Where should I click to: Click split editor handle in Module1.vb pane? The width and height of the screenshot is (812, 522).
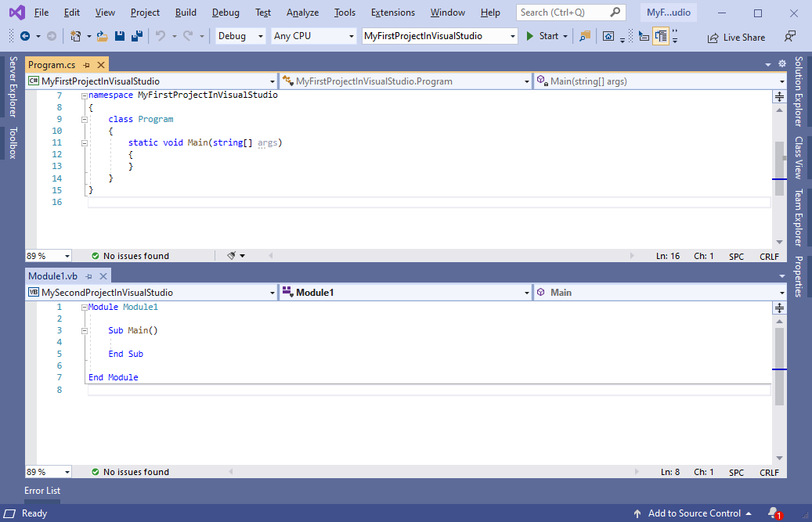[779, 308]
